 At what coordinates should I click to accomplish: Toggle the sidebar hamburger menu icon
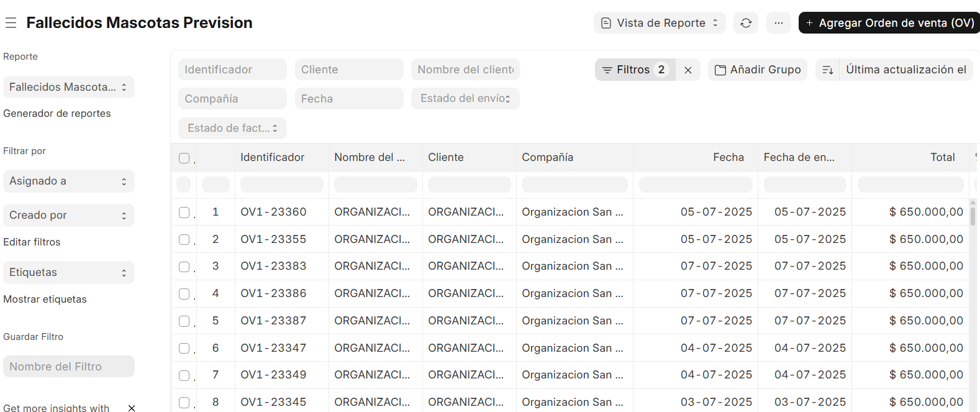tap(11, 23)
